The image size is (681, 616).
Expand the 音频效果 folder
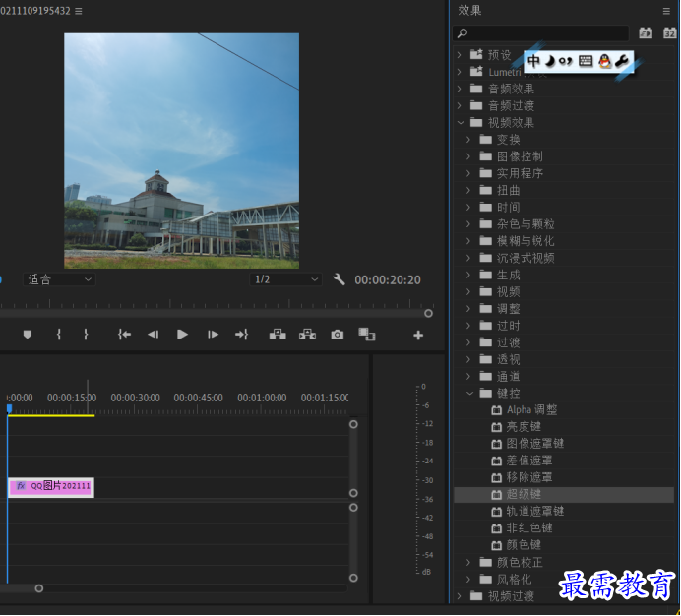(460, 89)
